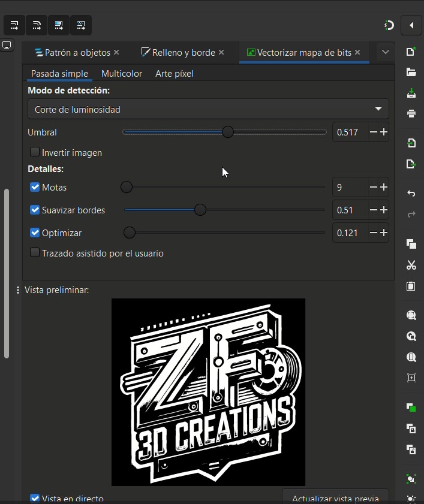Screen dimensions: 424x504
Task: Click the Export icon
Action: tap(411, 164)
